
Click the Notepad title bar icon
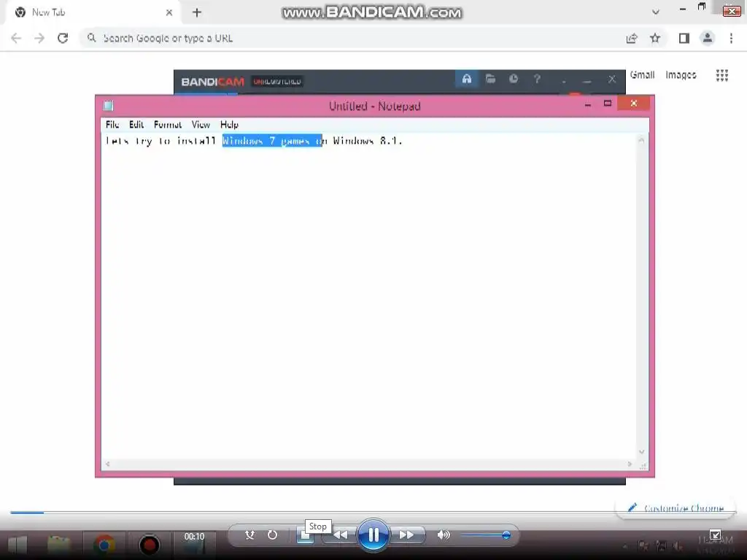coord(108,106)
